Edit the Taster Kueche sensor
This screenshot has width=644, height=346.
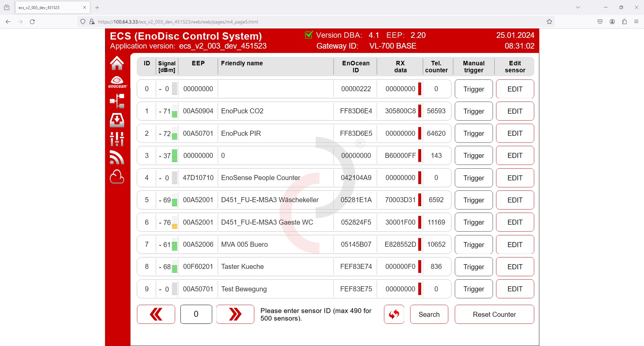click(x=515, y=267)
